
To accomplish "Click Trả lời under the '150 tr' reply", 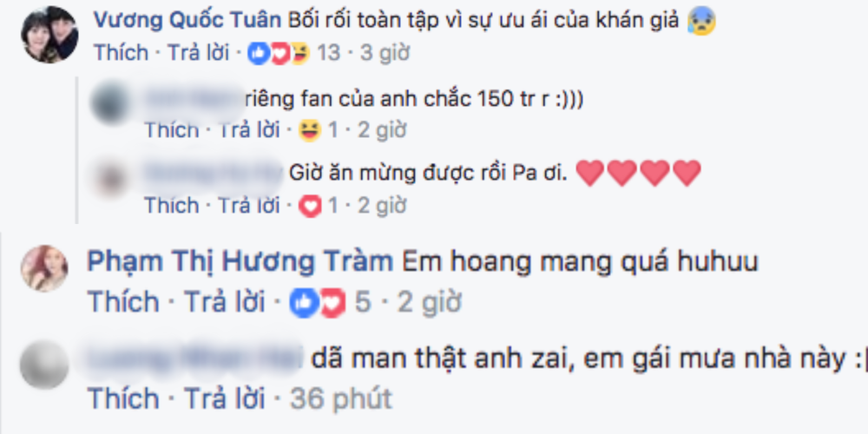I will click(249, 131).
